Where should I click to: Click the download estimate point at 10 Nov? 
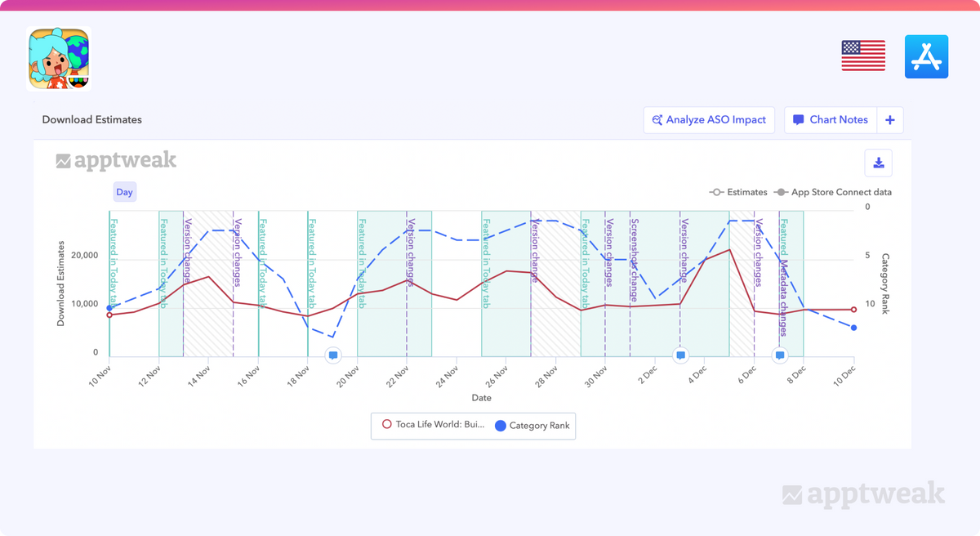(x=109, y=315)
